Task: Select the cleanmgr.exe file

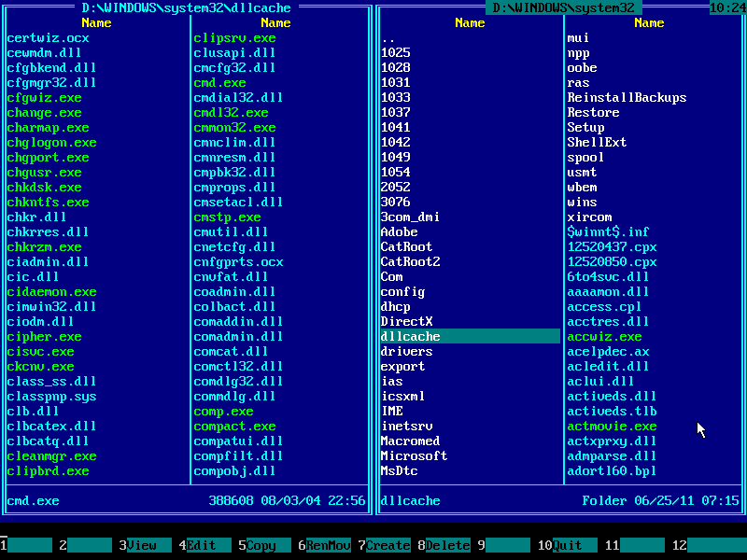Action: pos(52,455)
